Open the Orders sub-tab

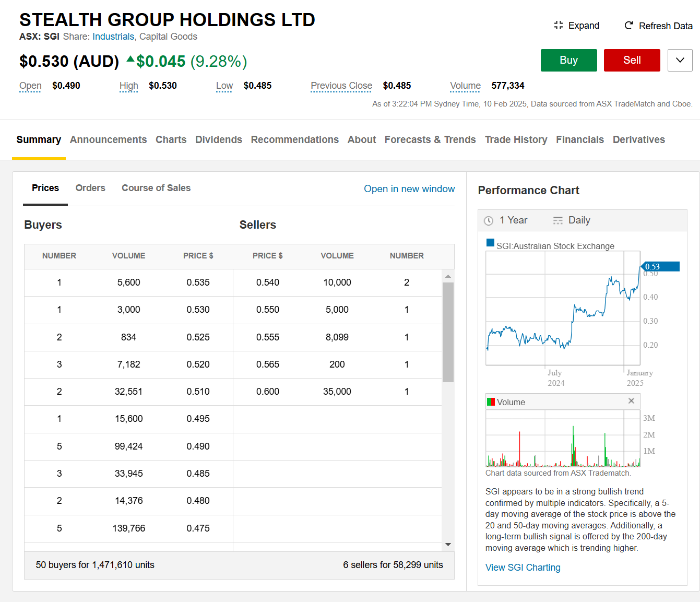tap(90, 188)
